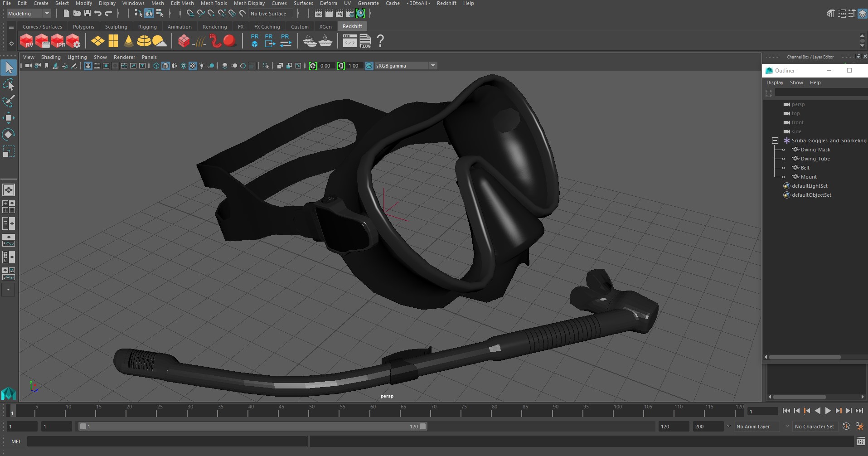Viewport: 868px width, 456px height.
Task: Open the Outliner Display menu
Action: click(775, 82)
